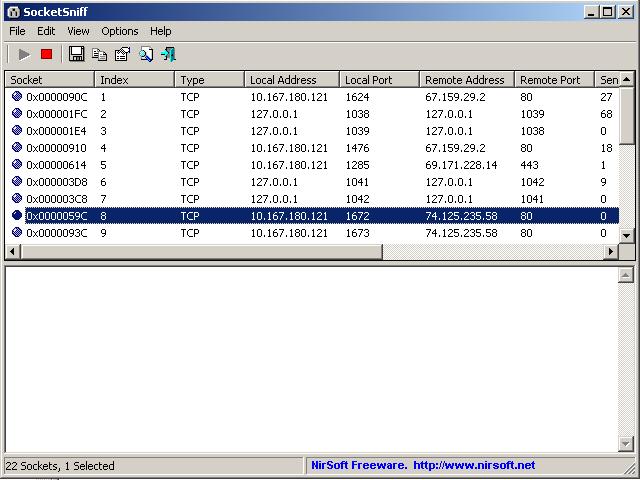Select socket 0x0000093C text
640x480 pixels.
tap(57, 233)
